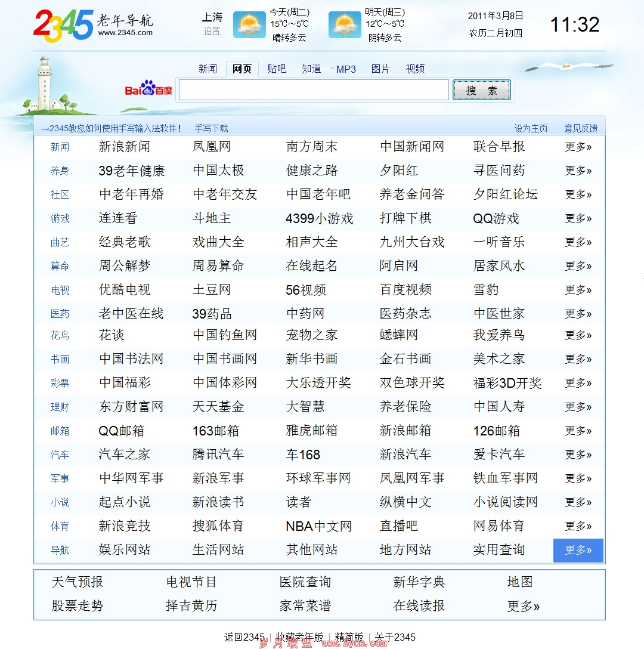Open 天气预报 tool link
Viewport: 644px width, 649px height.
(78, 582)
